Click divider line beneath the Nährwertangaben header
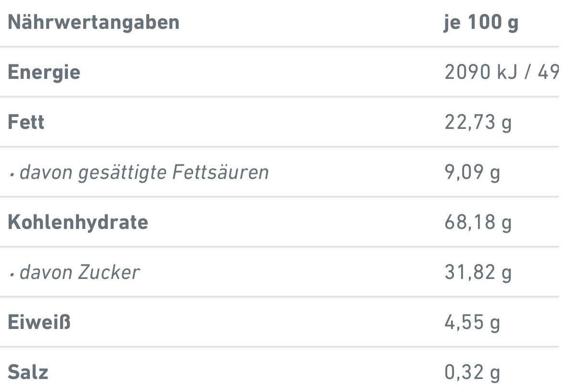Screen dimensions: 568x392 pyautogui.click(x=279, y=47)
